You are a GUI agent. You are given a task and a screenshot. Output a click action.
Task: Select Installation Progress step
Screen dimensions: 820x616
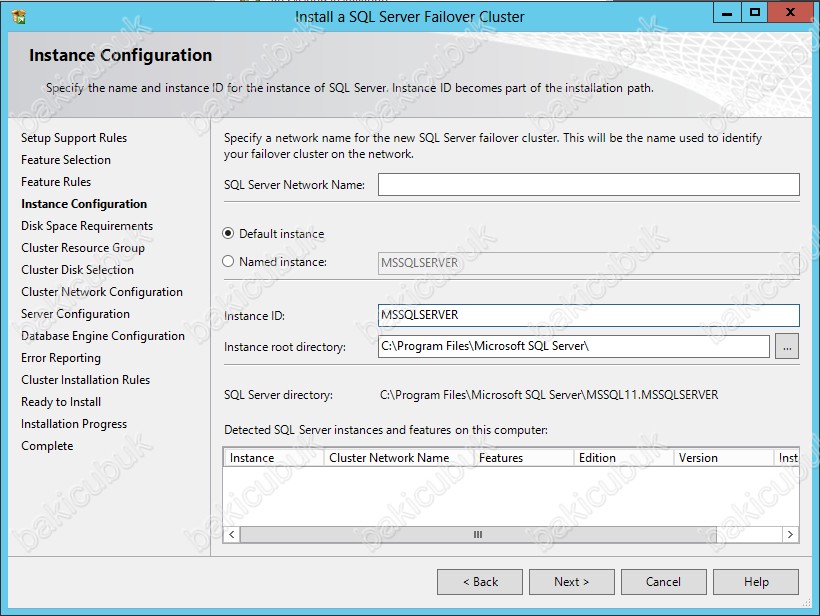74,424
